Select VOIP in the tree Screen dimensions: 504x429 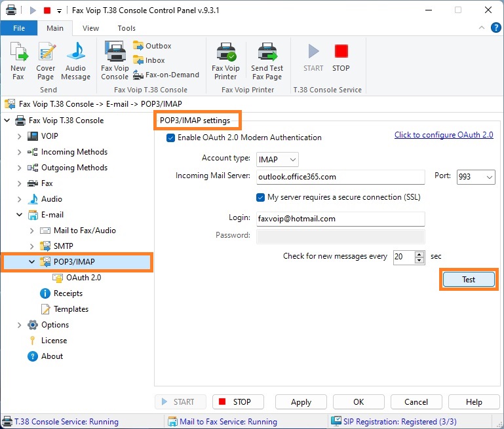click(x=50, y=136)
